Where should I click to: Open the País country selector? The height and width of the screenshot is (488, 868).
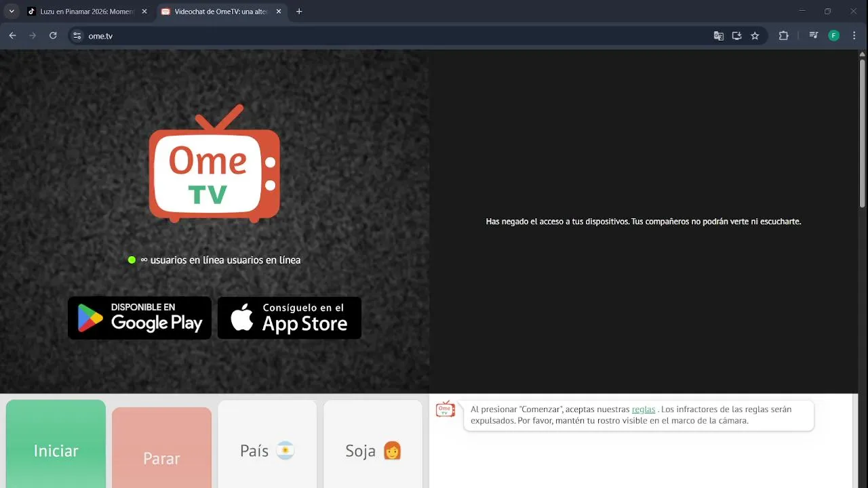(267, 444)
